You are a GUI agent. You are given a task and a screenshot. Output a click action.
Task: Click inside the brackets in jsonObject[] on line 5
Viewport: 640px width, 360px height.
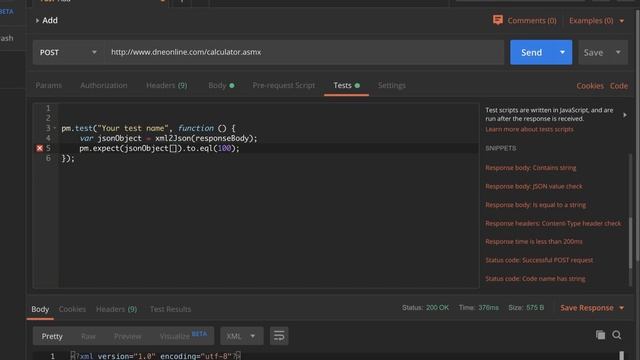(x=173, y=148)
